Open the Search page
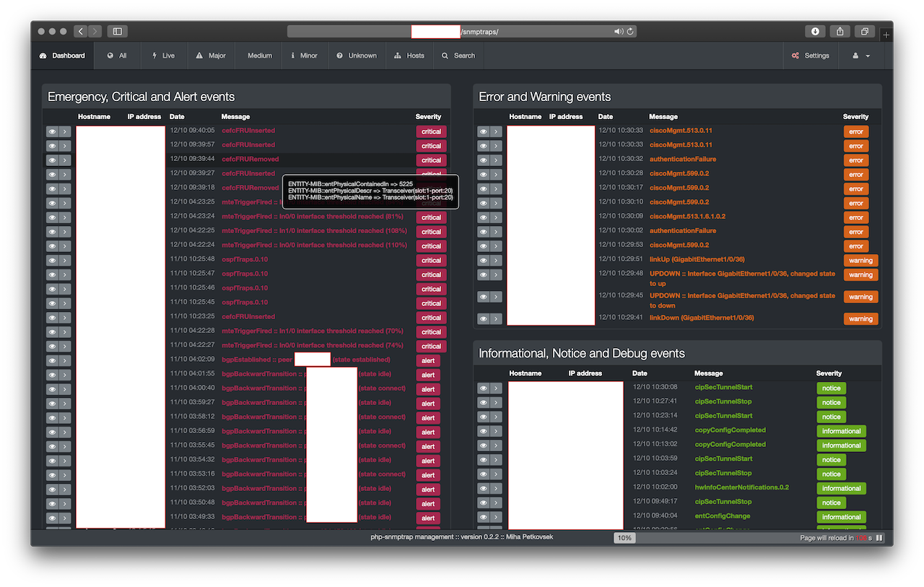 [x=458, y=56]
